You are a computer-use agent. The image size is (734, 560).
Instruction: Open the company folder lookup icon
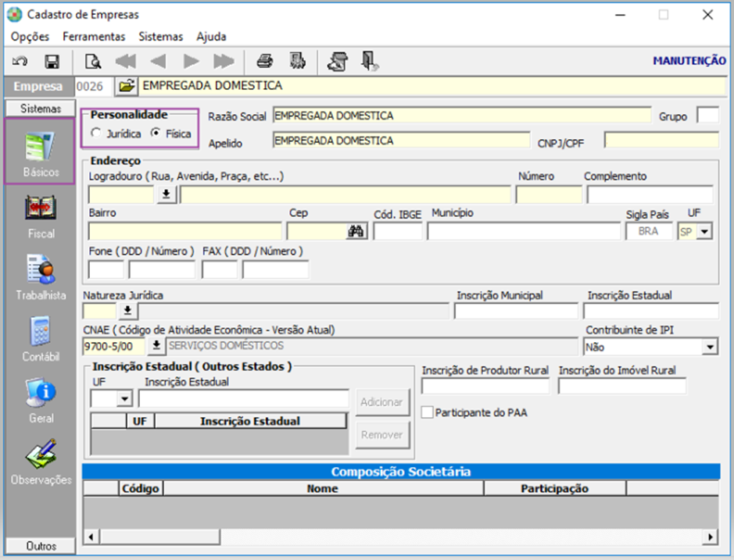[x=126, y=86]
